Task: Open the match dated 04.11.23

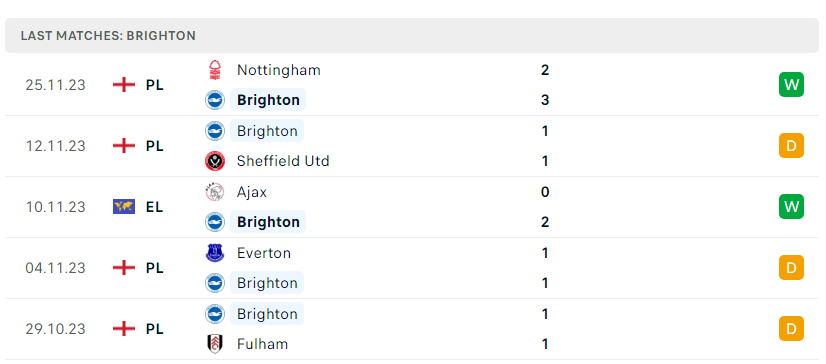Action: [x=412, y=268]
